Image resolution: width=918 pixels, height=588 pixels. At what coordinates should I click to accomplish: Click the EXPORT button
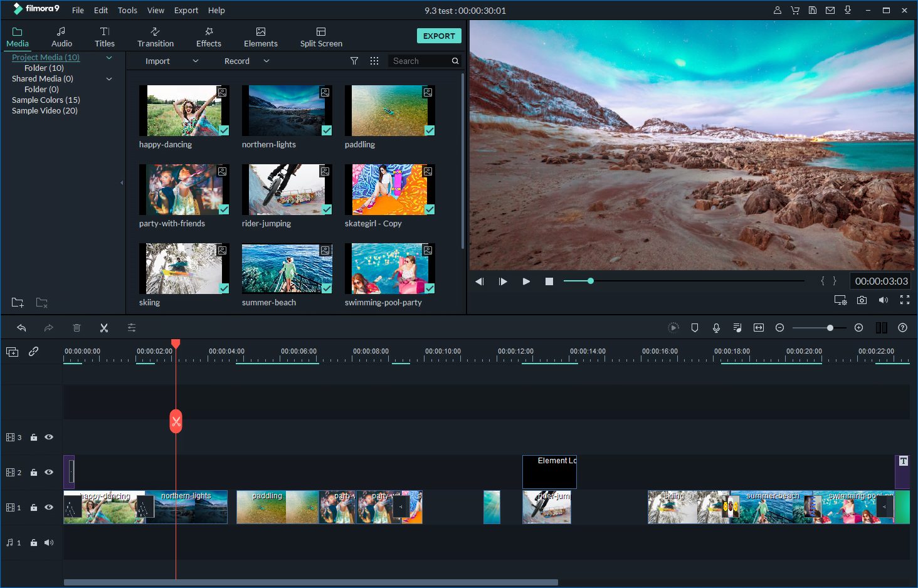click(439, 36)
